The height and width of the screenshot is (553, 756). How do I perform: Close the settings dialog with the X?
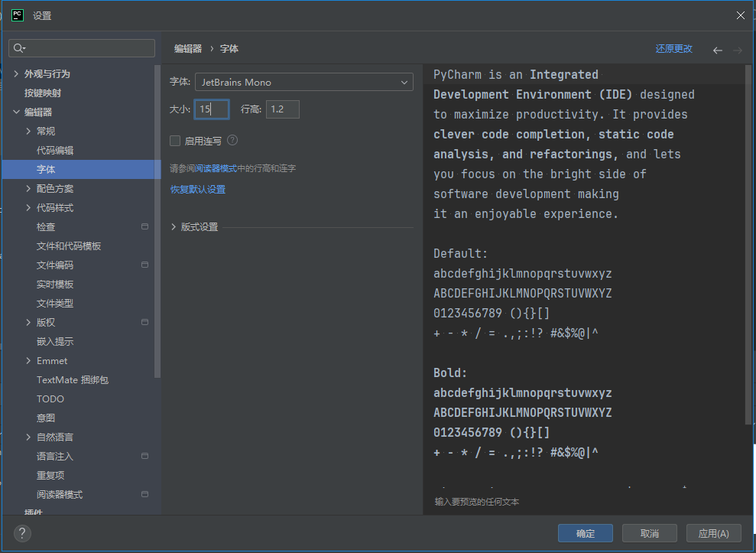741,15
